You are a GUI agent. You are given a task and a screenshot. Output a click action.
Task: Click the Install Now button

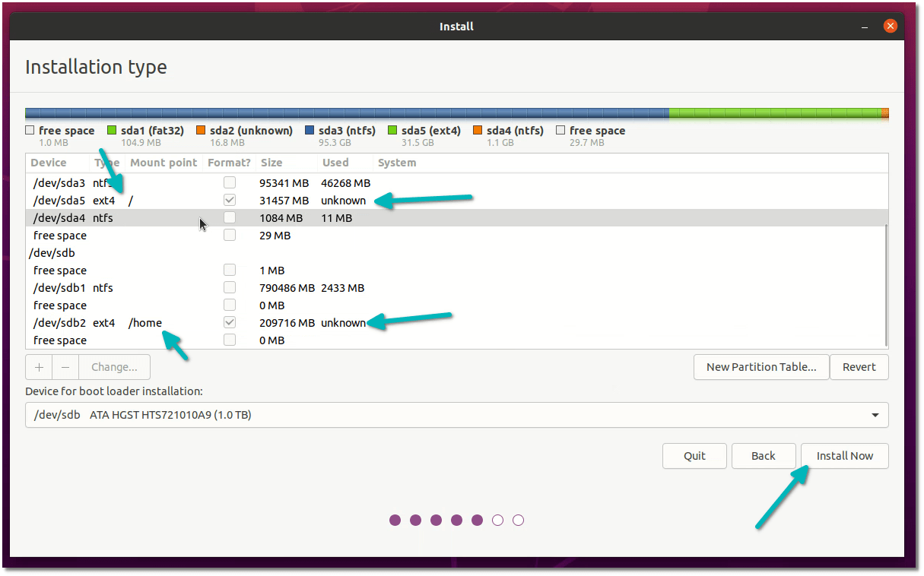(844, 456)
